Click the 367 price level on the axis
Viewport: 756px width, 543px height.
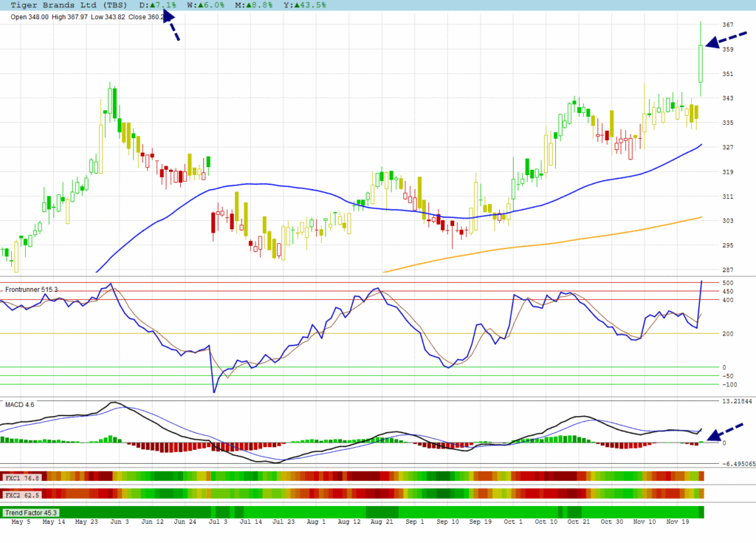[x=727, y=24]
